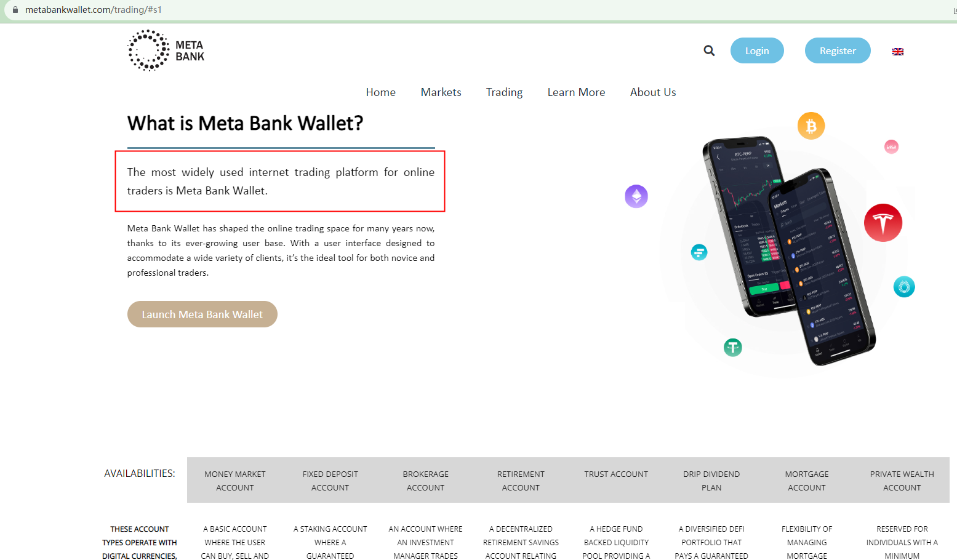Click the red Tesla logo icon
Image resolution: width=957 pixels, height=560 pixels.
[883, 223]
